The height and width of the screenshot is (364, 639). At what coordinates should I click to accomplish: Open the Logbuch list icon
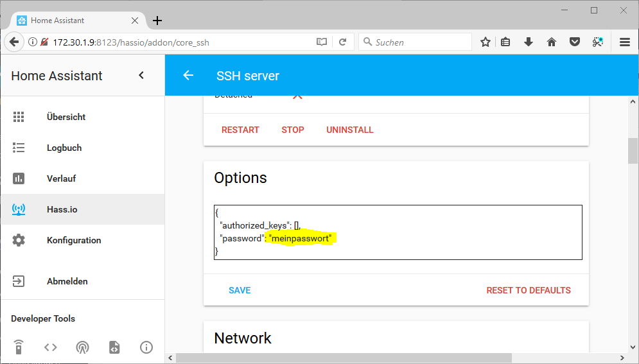pos(19,148)
